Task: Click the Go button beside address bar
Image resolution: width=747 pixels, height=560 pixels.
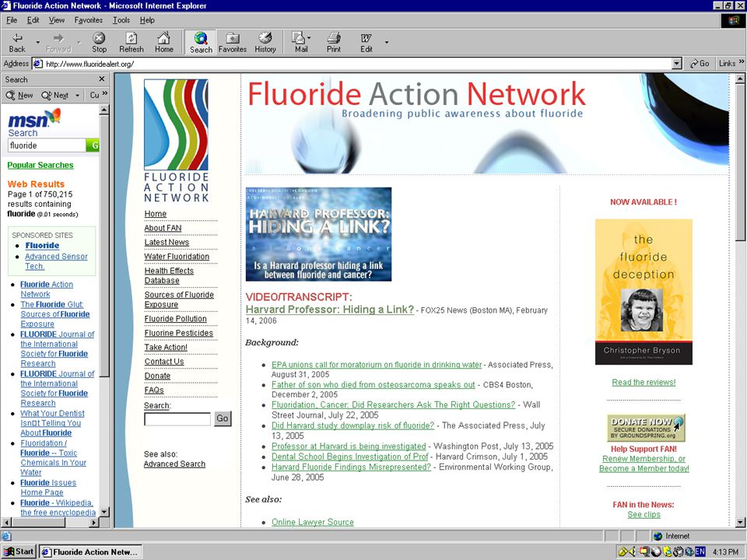Action: tap(700, 63)
